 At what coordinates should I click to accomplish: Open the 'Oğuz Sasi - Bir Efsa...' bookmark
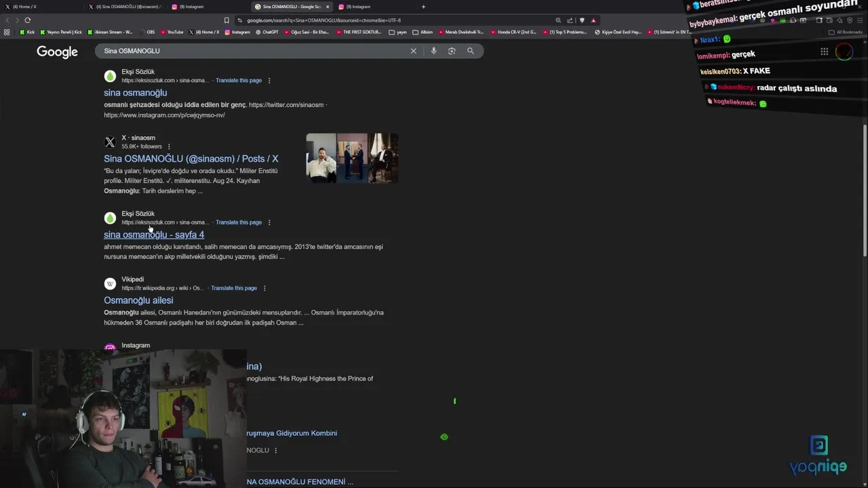click(x=307, y=32)
